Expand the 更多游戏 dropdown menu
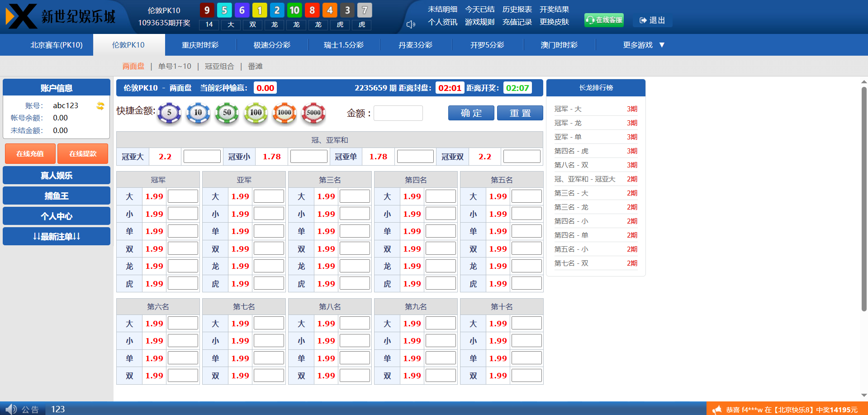The width and height of the screenshot is (868, 415). click(643, 45)
